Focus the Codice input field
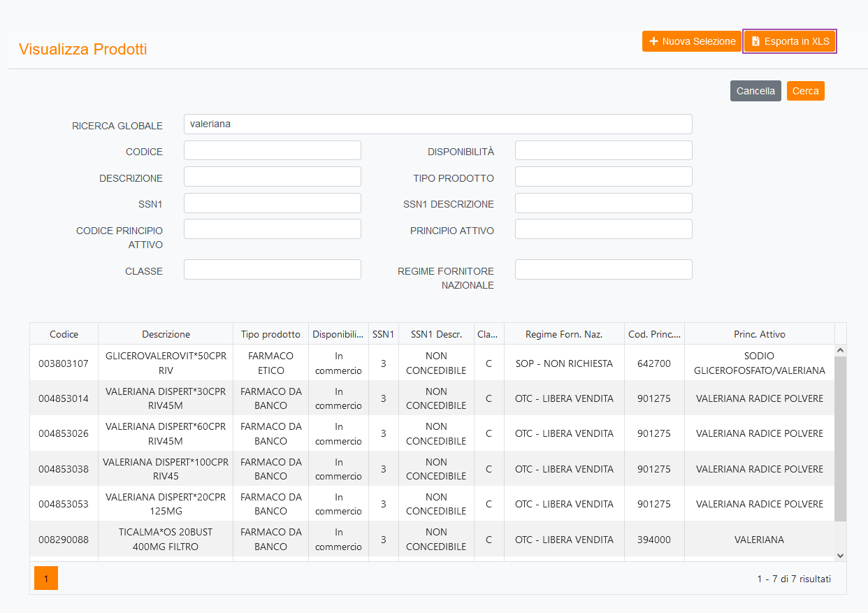The image size is (868, 613). 272,151
